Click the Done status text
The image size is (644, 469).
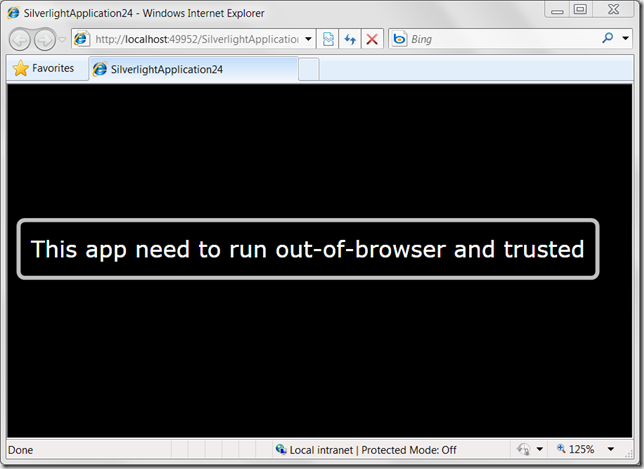pyautogui.click(x=21, y=450)
